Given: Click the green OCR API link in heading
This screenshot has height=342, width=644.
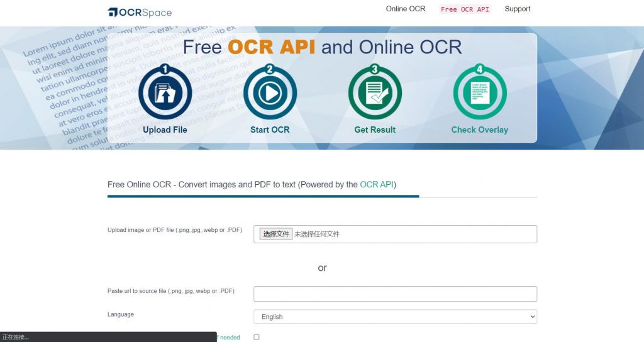Looking at the screenshot, I should (376, 185).
